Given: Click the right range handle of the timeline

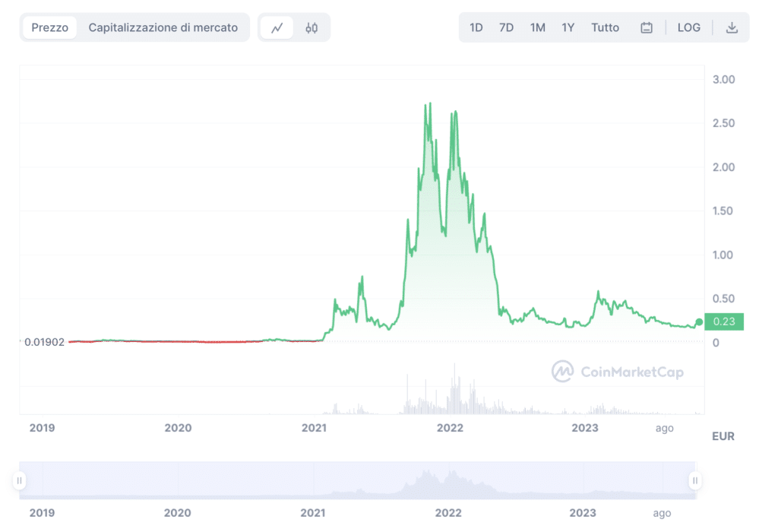Looking at the screenshot, I should tap(695, 480).
